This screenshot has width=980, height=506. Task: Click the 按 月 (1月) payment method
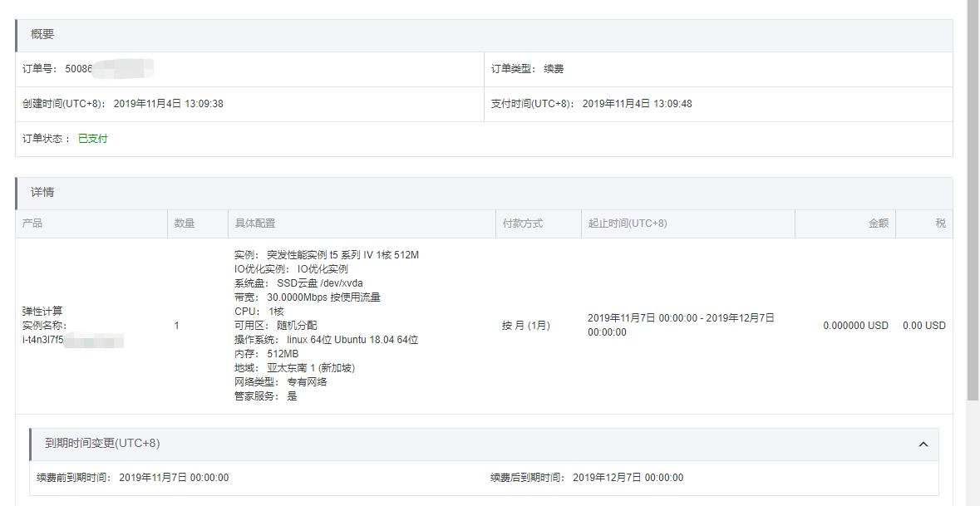(x=525, y=326)
